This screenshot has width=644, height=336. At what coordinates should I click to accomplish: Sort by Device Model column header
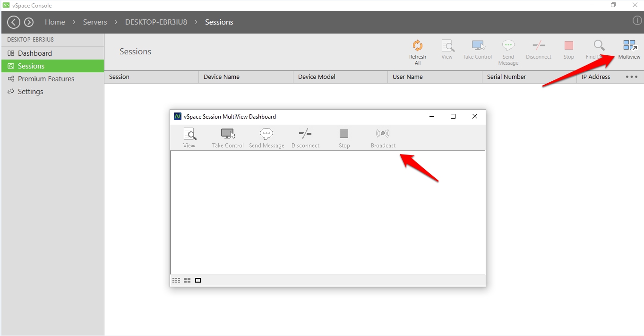(340, 77)
